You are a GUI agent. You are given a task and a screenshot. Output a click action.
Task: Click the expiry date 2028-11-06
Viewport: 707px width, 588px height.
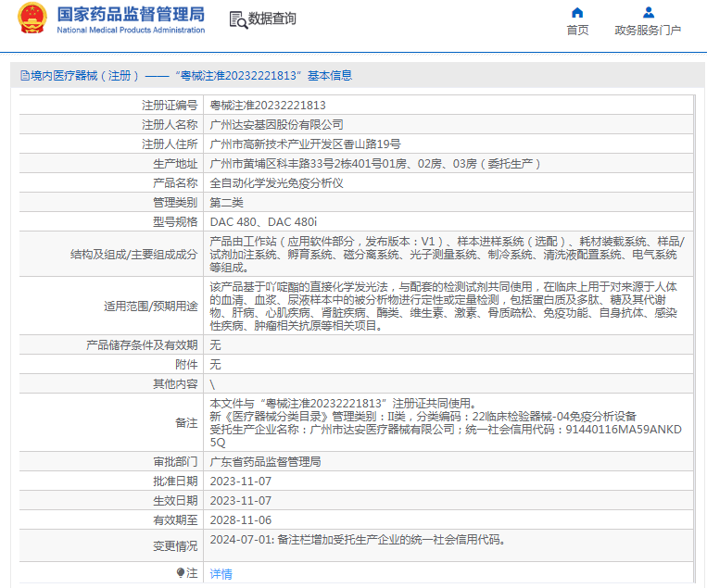click(240, 519)
